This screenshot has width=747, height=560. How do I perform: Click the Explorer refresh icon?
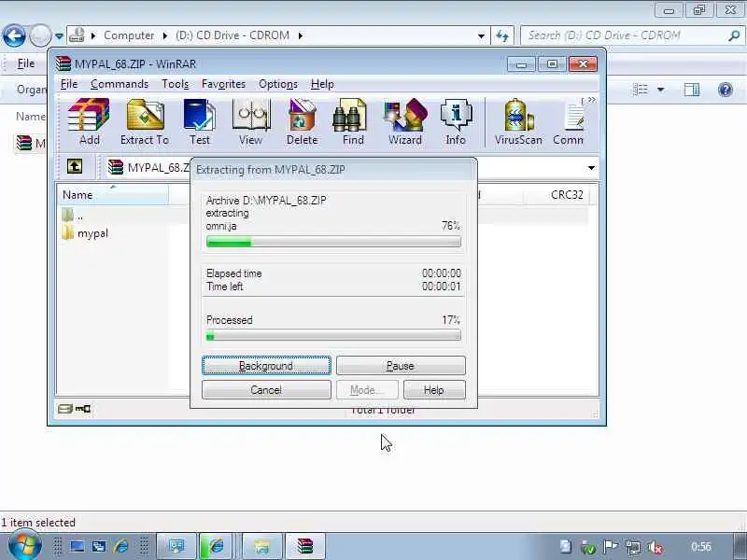[502, 35]
